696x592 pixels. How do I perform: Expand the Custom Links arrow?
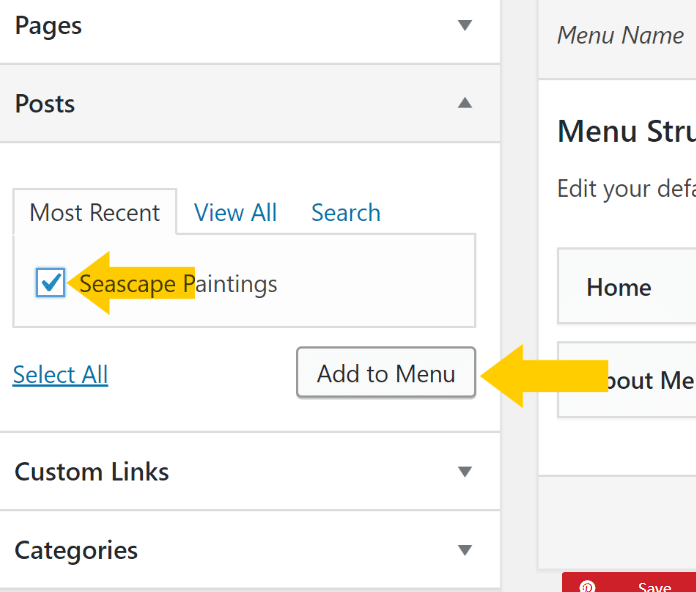coord(464,471)
